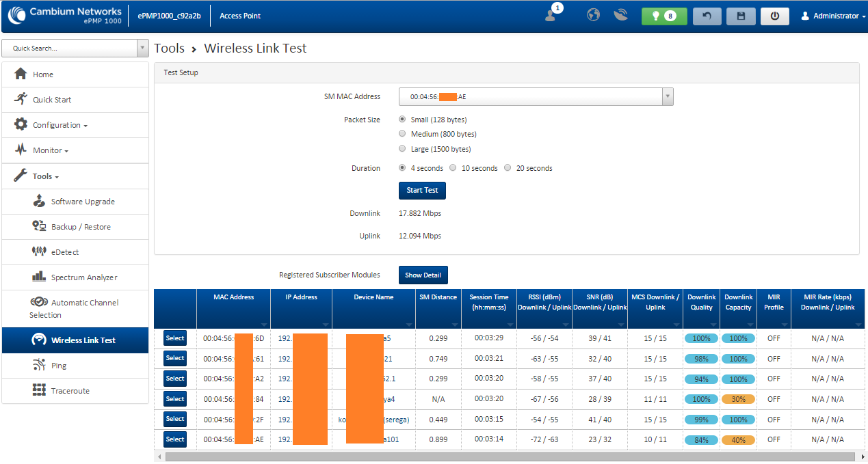
Task: Select Small (128 bytes) packet size
Action: pyautogui.click(x=402, y=119)
